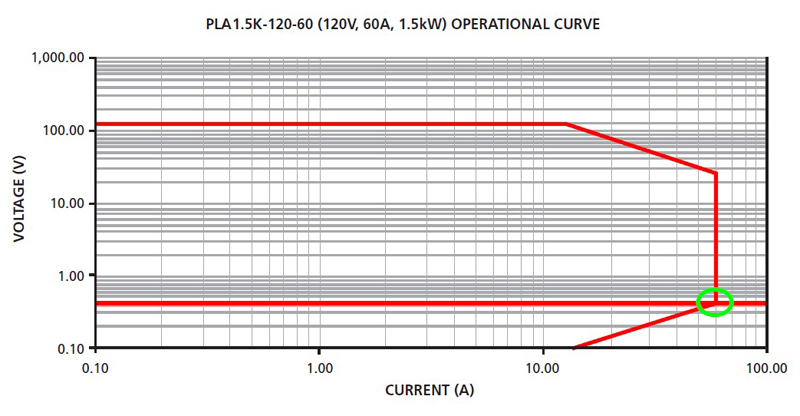Select the '1.00' voltage axis tick label
Viewport: 800px width, 416px height.
pyautogui.click(x=70, y=276)
